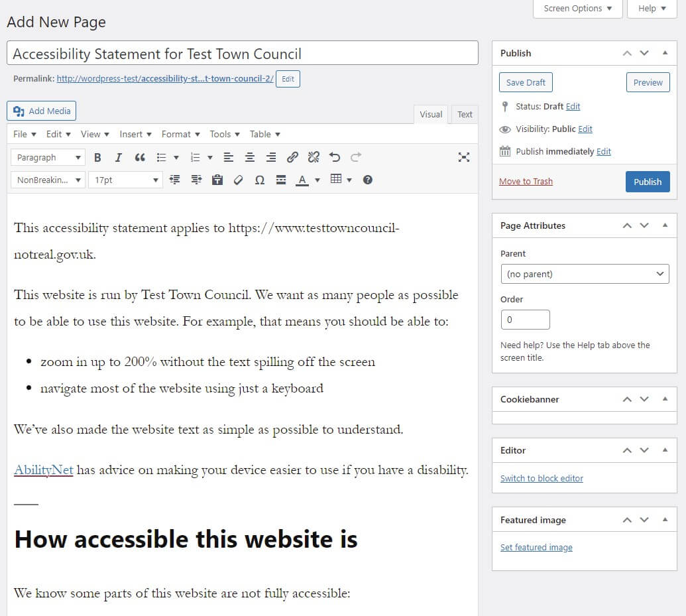
Task: Click Set featured image link
Action: coord(536,547)
